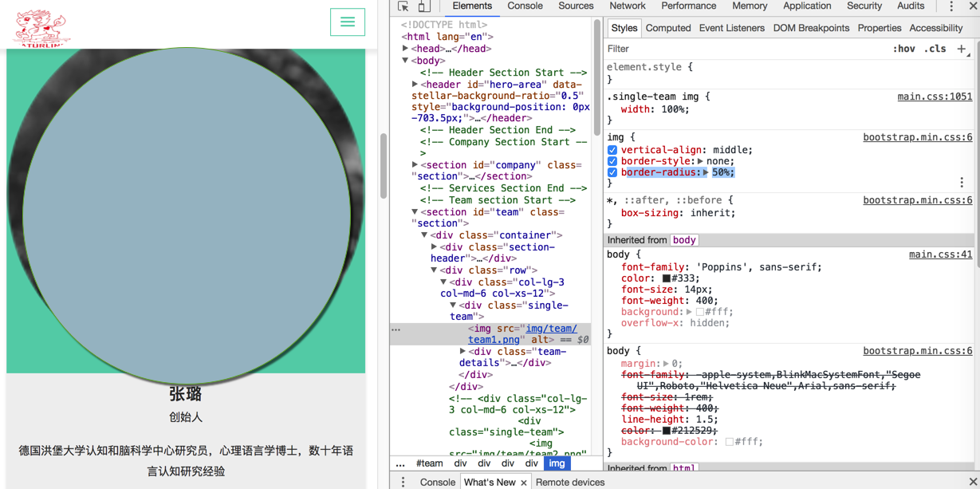
Task: Switch to the Network tab
Action: [628, 6]
